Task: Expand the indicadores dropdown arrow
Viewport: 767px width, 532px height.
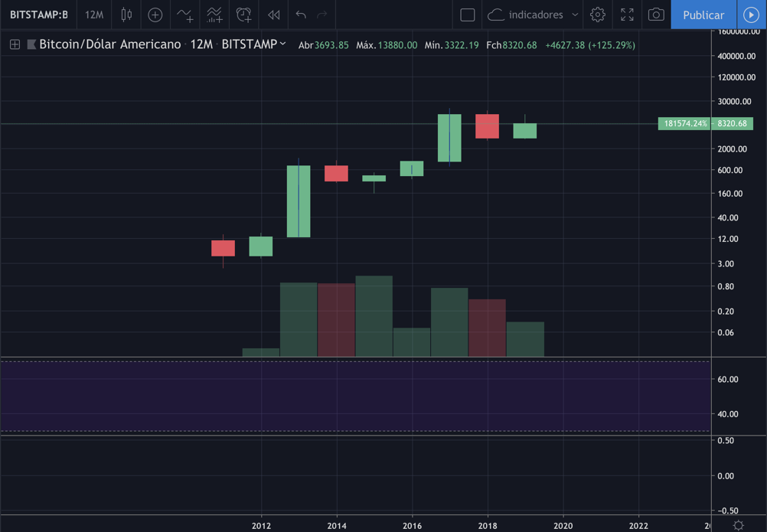Action: (575, 15)
